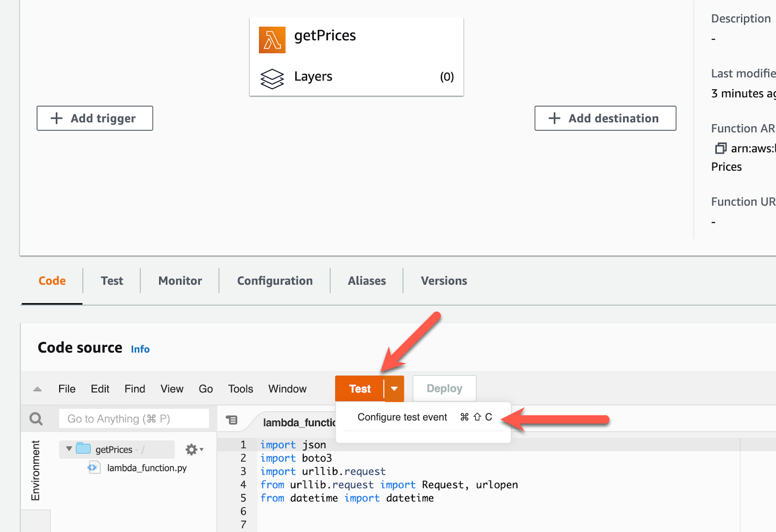Click the Deploy button
The height and width of the screenshot is (532, 776).
coord(444,388)
